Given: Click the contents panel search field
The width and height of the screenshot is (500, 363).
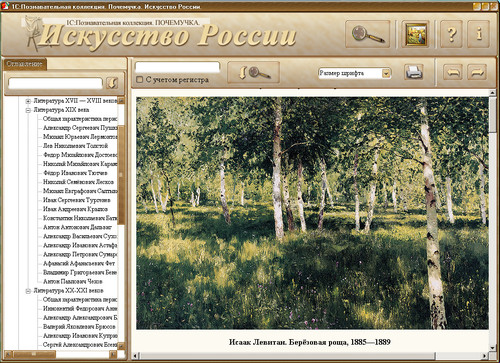Looking at the screenshot, I should [55, 83].
